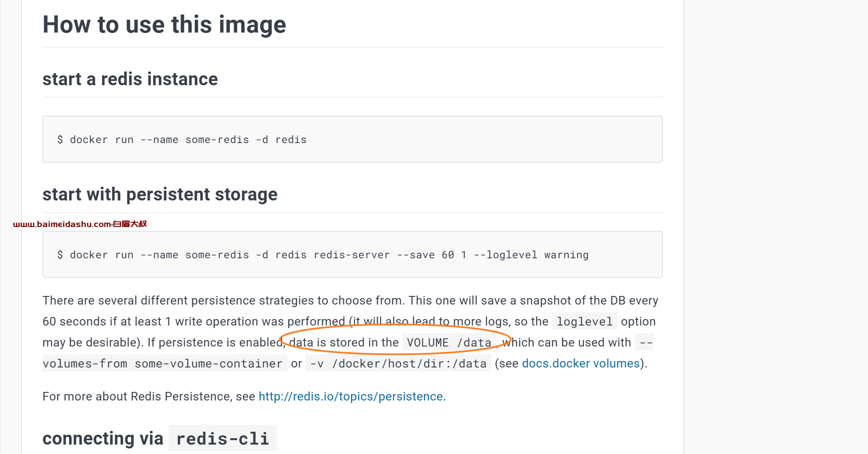Click the 'loglevel' inline code term
The width and height of the screenshot is (868, 454).
click(584, 322)
